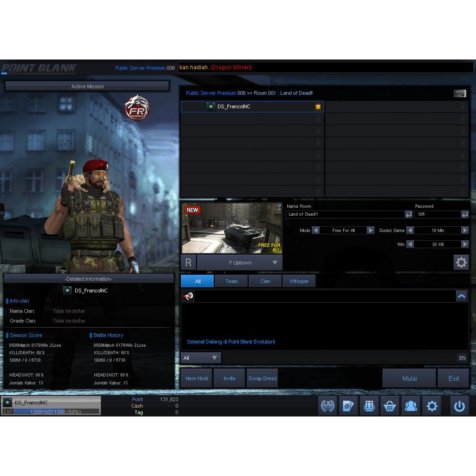Decrease Durasi Game with left arrow
The height and width of the screenshot is (476, 476).
click(x=410, y=231)
